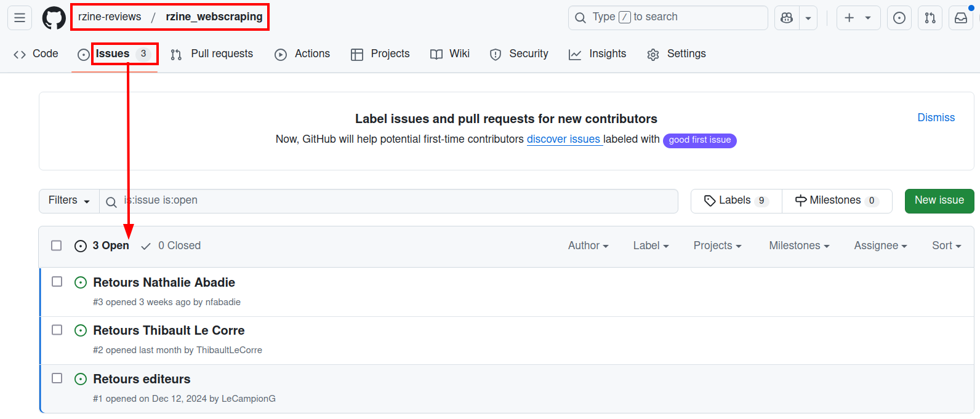Expand the Filters dropdown

pyautogui.click(x=69, y=201)
